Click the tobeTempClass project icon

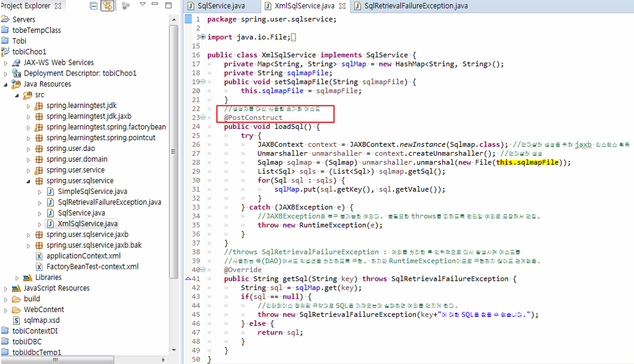click(x=5, y=29)
